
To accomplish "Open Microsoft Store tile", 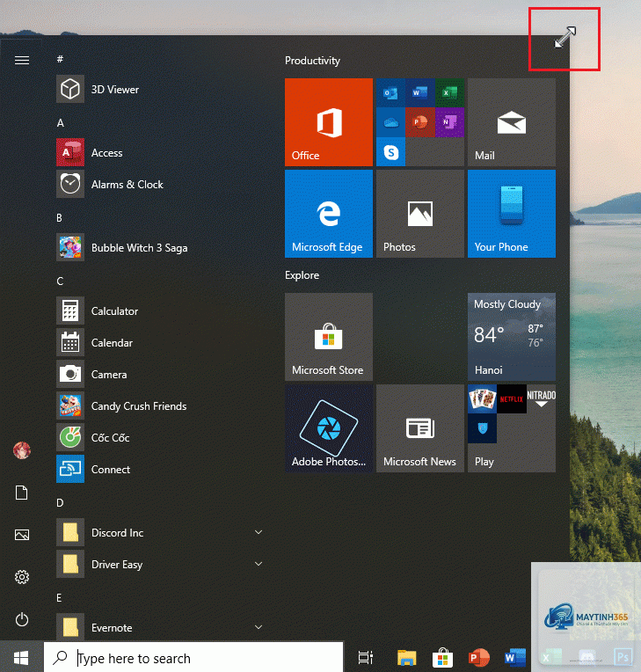I will click(x=329, y=337).
